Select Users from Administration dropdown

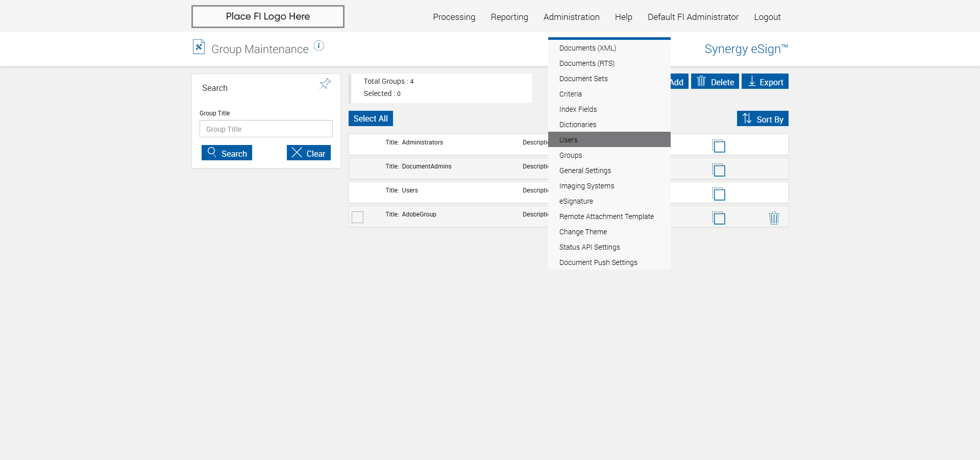(568, 140)
